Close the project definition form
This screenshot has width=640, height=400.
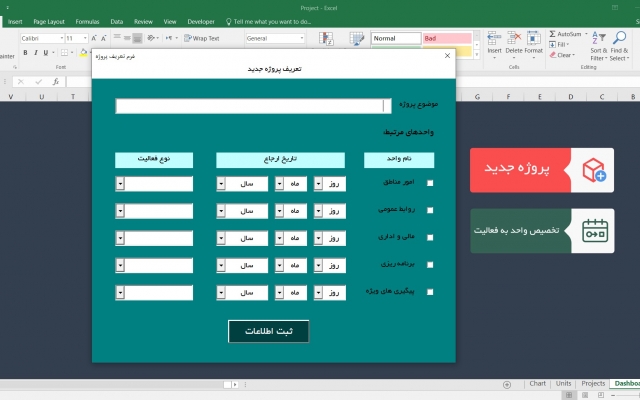[x=447, y=56]
